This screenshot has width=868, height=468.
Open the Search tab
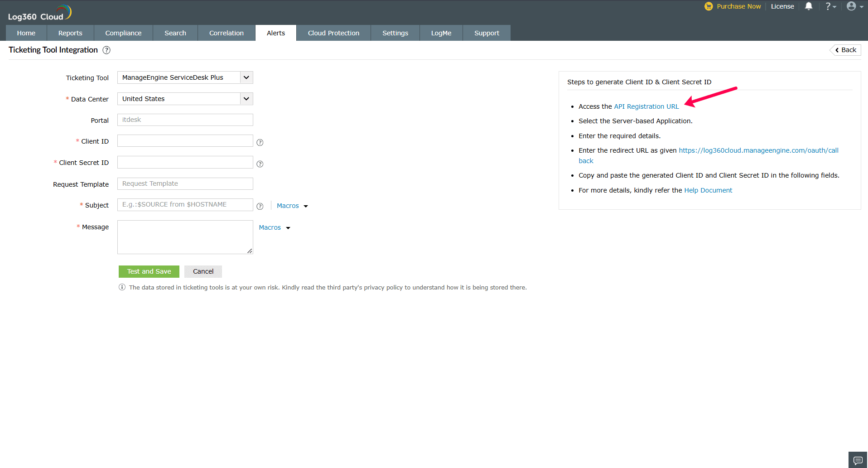175,33
